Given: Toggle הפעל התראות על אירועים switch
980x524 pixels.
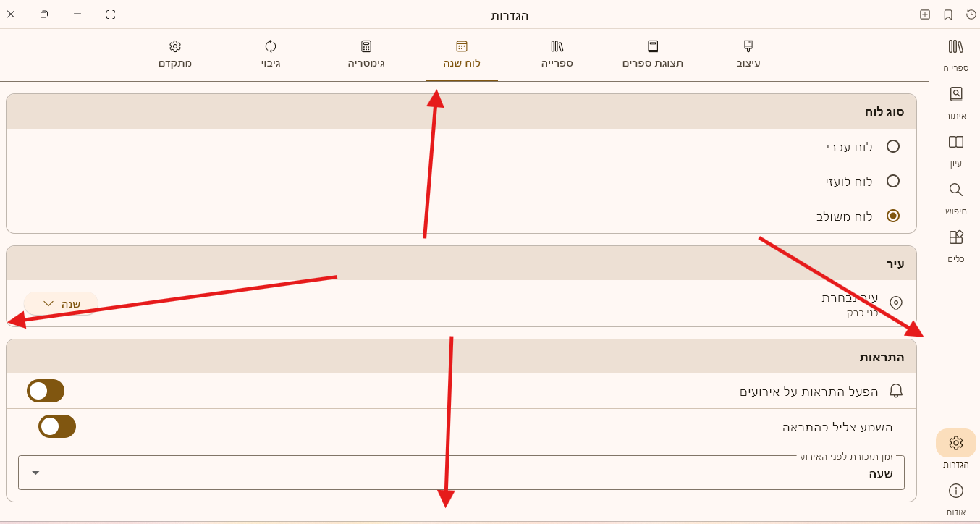Looking at the screenshot, I should click(x=46, y=391).
